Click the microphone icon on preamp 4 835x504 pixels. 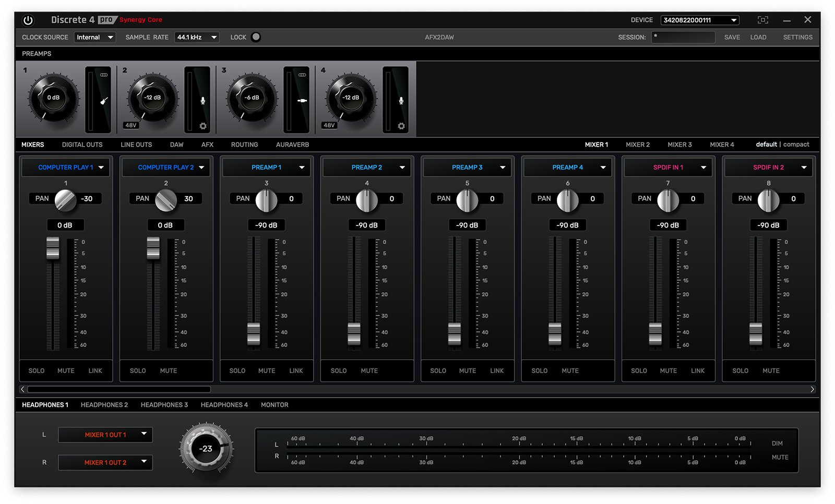point(401,101)
